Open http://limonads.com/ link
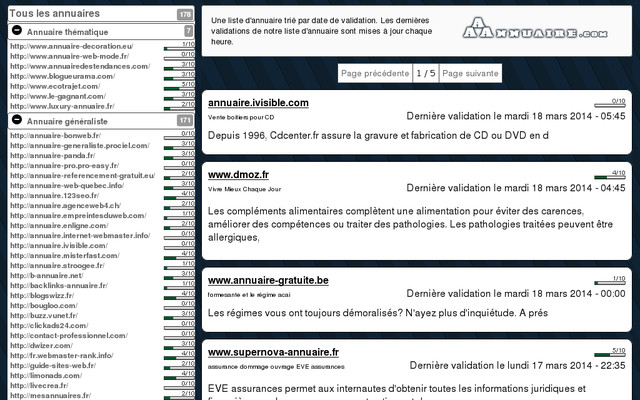The width and height of the screenshot is (640, 400). (x=46, y=376)
